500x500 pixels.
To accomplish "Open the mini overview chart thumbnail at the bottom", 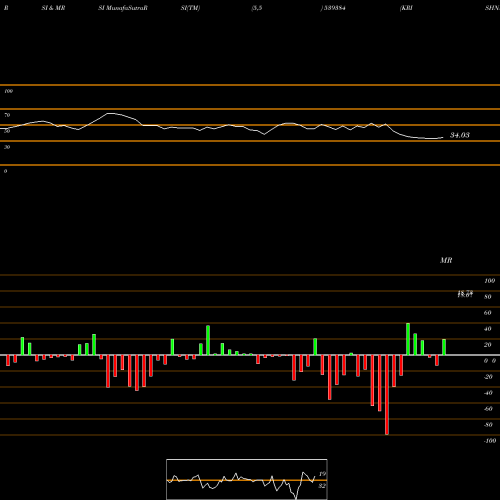I will point(247,479).
